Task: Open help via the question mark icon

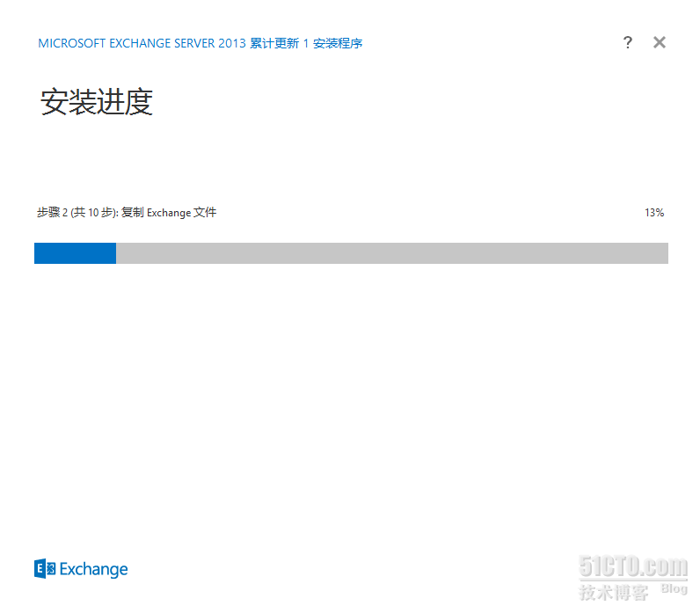Action: 627,42
